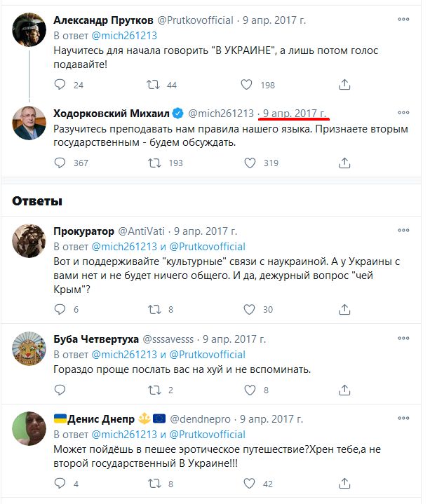This screenshot has width=430, height=504.
Task: Retweet Буба Четвертуха's tweet
Action: pyautogui.click(x=152, y=390)
